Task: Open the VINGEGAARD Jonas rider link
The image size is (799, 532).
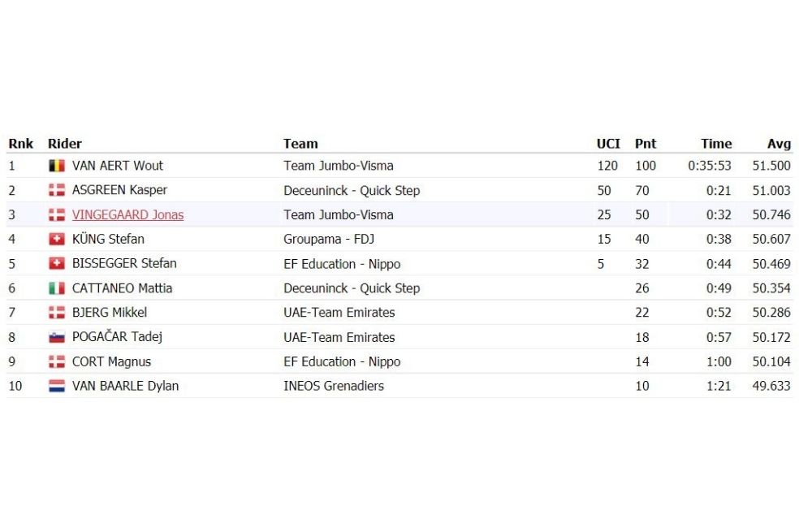Action: 128,215
